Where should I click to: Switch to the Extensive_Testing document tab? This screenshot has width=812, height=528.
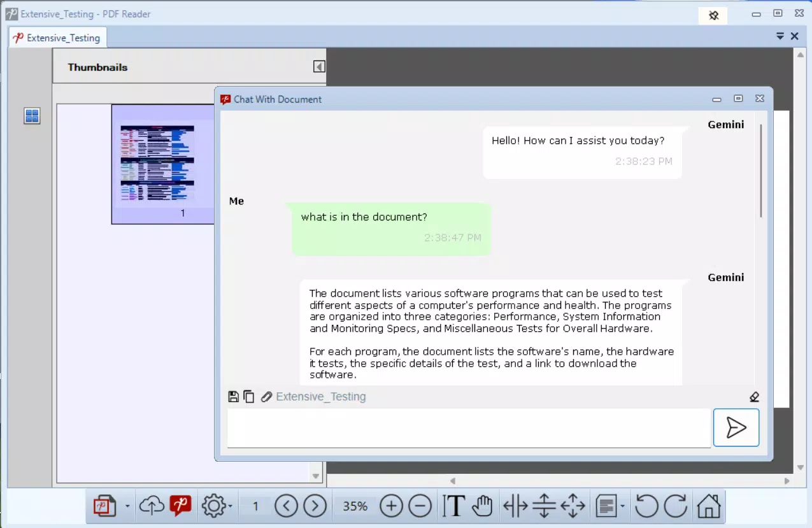pyautogui.click(x=58, y=38)
